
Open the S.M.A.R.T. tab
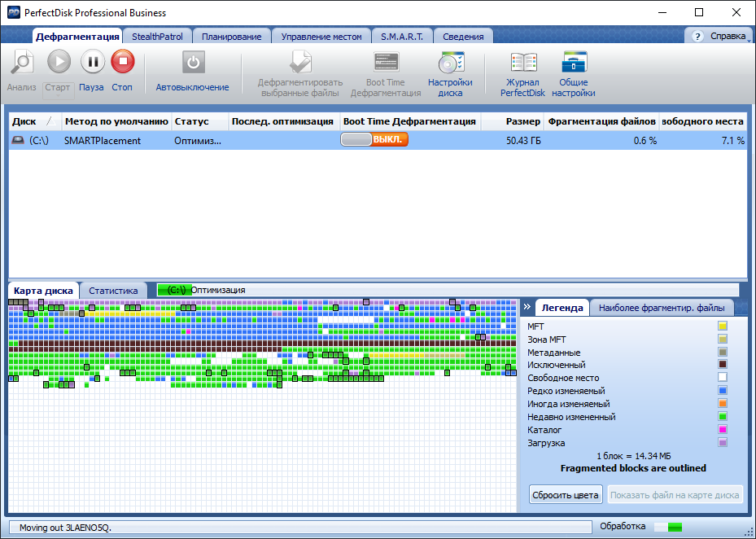401,36
